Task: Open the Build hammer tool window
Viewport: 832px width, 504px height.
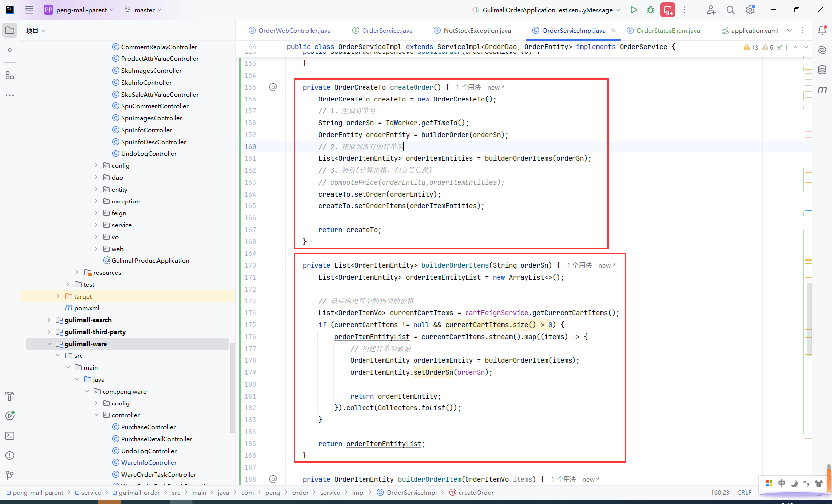Action: (x=10, y=396)
